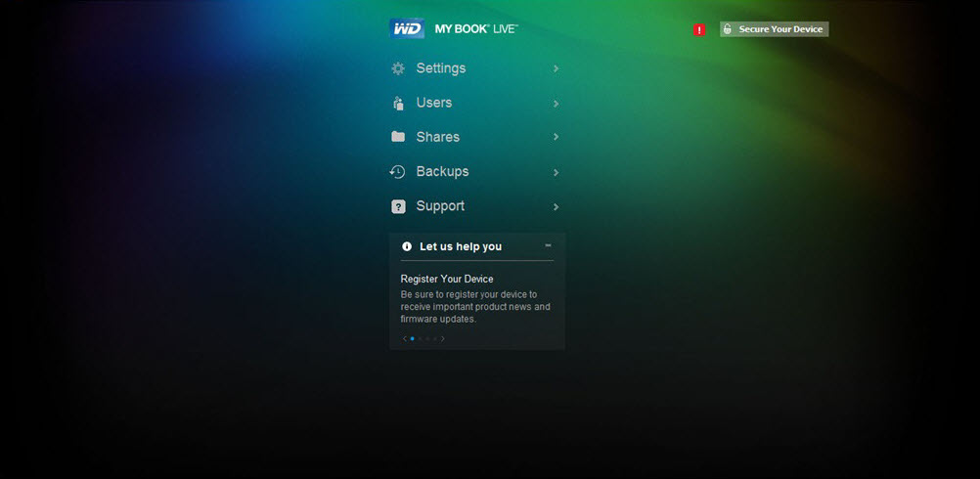
Task: Click the Register Your Device heading
Action: [447, 280]
